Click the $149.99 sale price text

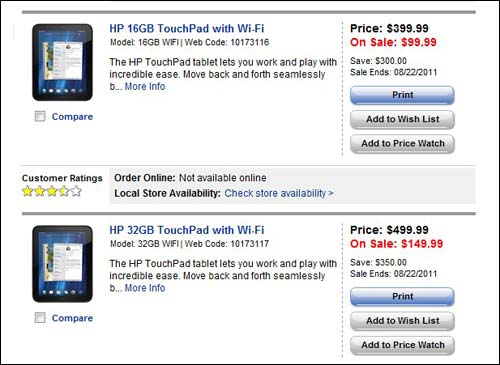click(422, 244)
